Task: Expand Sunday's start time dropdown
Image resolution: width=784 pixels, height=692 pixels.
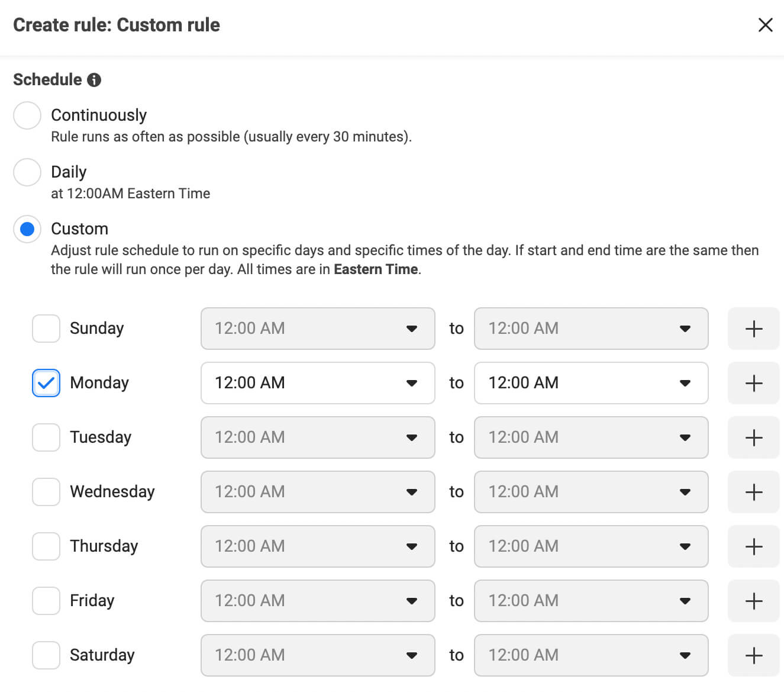Action: point(412,329)
